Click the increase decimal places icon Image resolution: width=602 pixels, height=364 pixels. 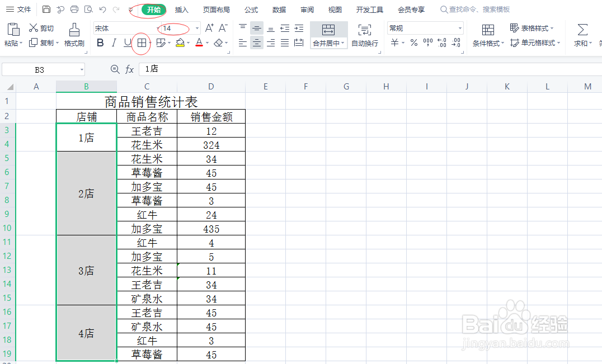tap(442, 42)
